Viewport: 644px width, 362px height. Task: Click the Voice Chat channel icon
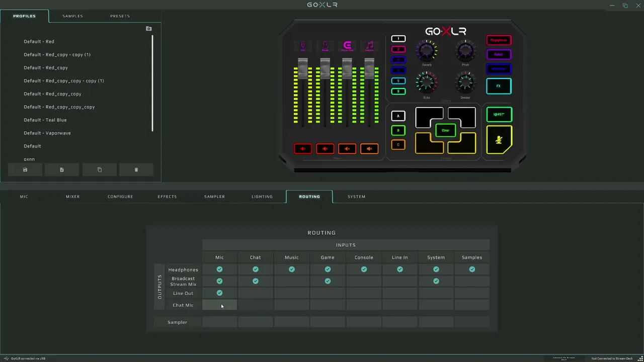347,46
